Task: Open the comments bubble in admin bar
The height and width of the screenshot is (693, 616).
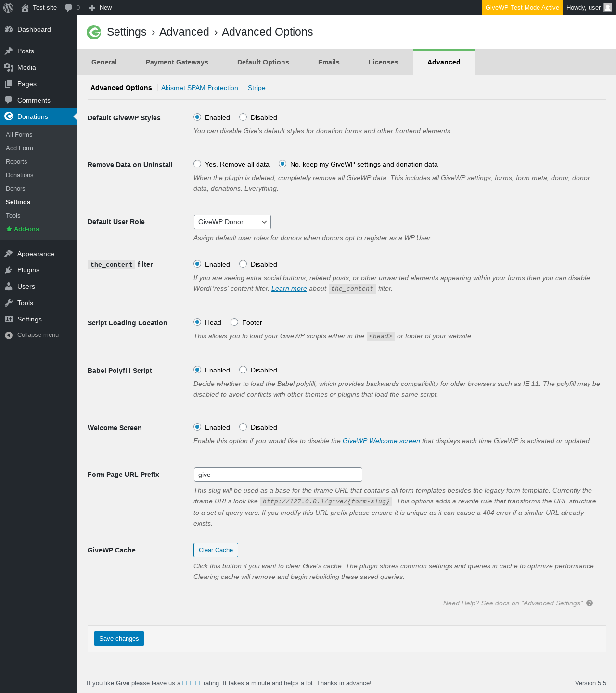Action: pos(69,8)
